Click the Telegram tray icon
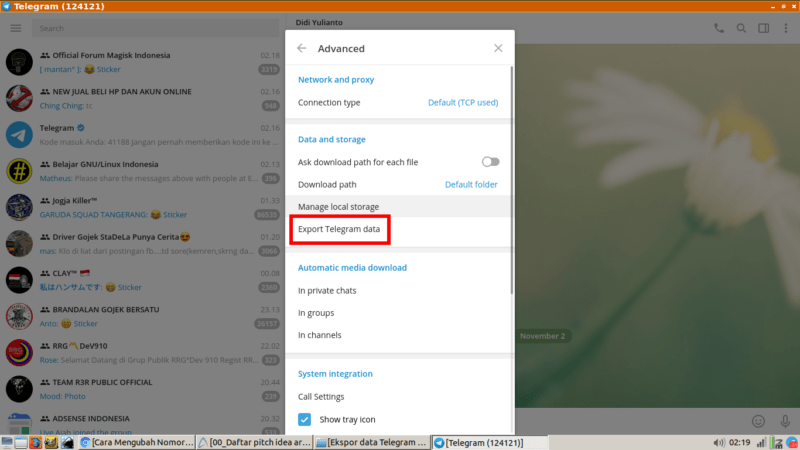 [x=792, y=442]
